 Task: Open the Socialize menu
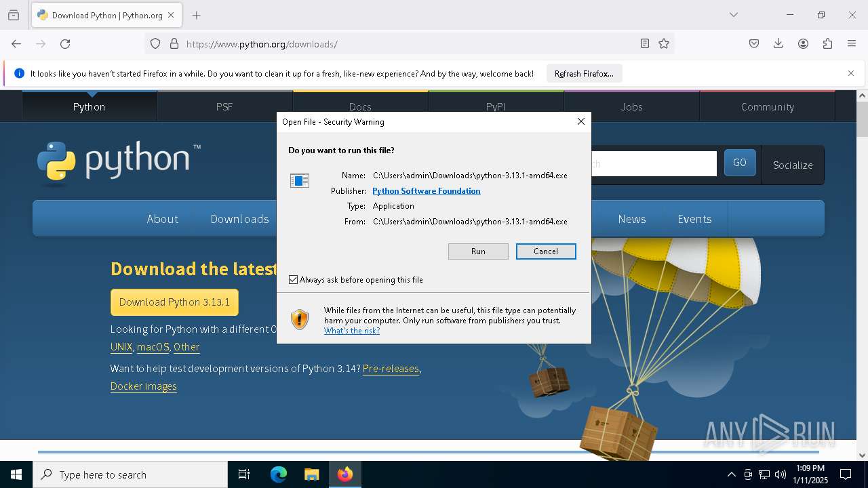[793, 165]
